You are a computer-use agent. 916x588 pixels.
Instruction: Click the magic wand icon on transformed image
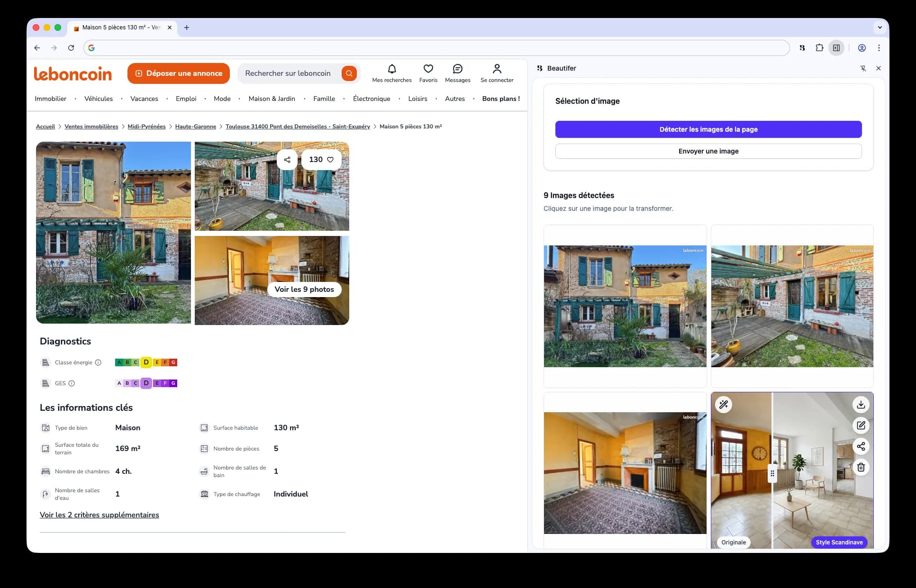pyautogui.click(x=724, y=405)
